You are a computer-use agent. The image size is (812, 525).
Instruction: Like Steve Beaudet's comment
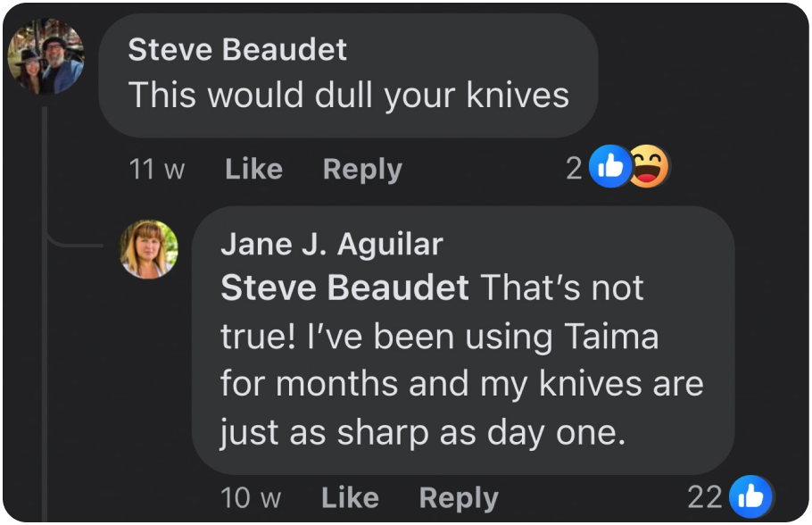(253, 169)
